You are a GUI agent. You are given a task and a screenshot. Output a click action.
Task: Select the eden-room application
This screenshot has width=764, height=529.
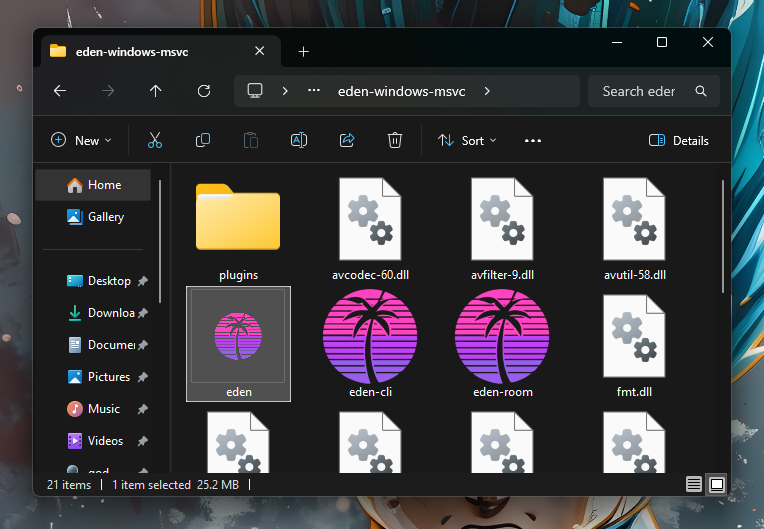coord(502,344)
